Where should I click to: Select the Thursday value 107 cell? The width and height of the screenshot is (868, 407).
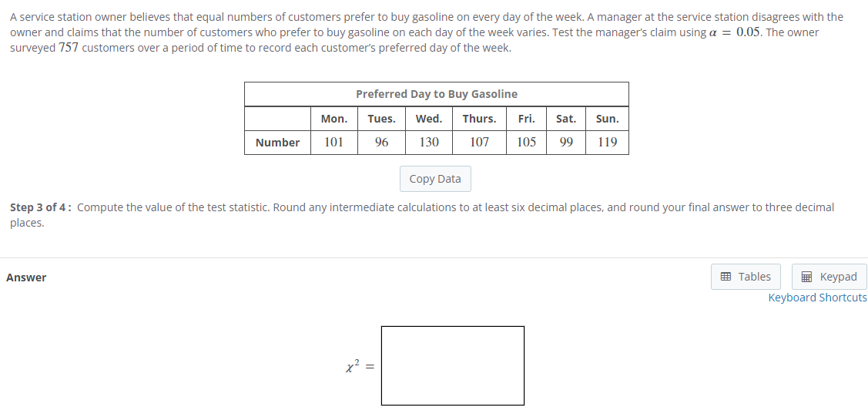(479, 143)
